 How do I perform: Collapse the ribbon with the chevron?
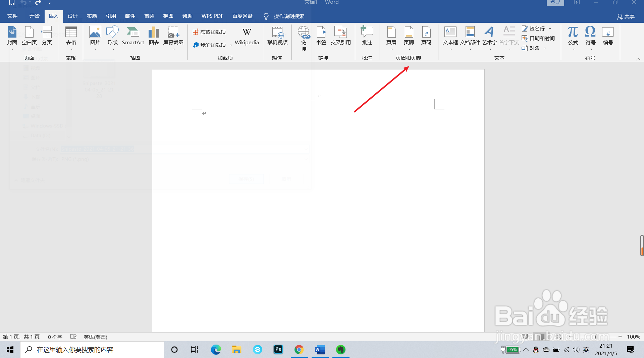point(638,59)
